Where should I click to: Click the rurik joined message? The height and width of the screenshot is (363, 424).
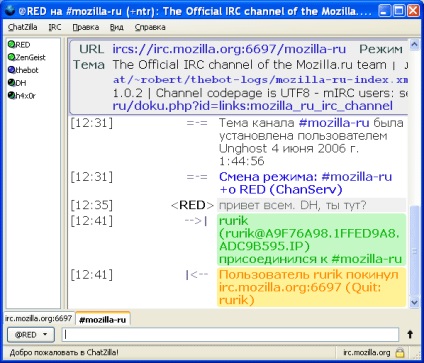click(x=311, y=240)
